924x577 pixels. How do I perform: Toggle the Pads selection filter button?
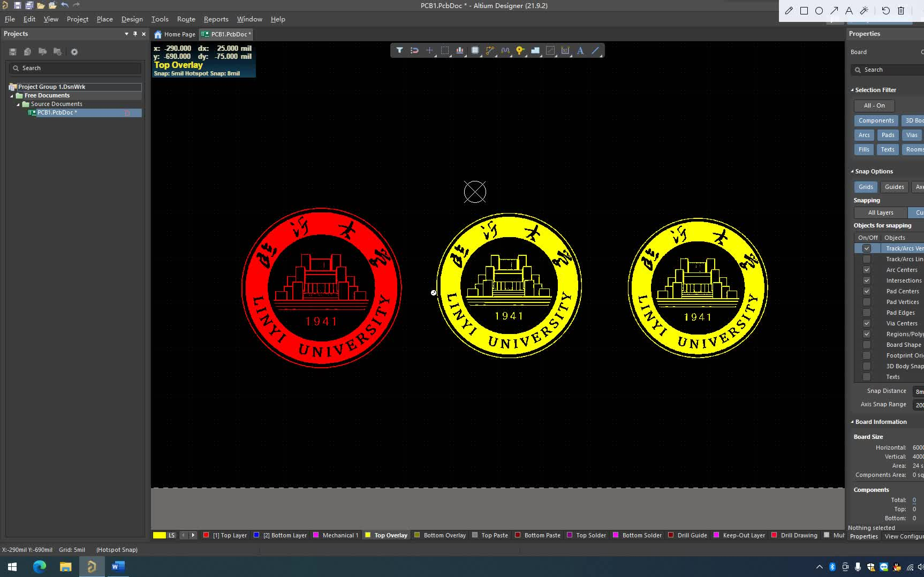(x=888, y=135)
